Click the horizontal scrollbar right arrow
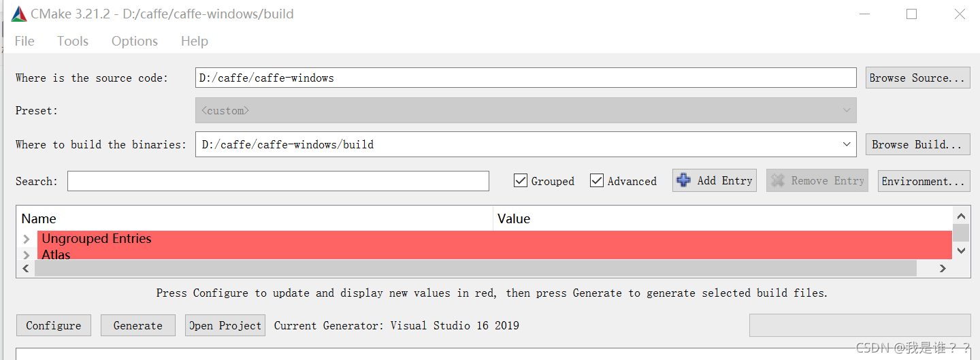980x360 pixels. 943,269
